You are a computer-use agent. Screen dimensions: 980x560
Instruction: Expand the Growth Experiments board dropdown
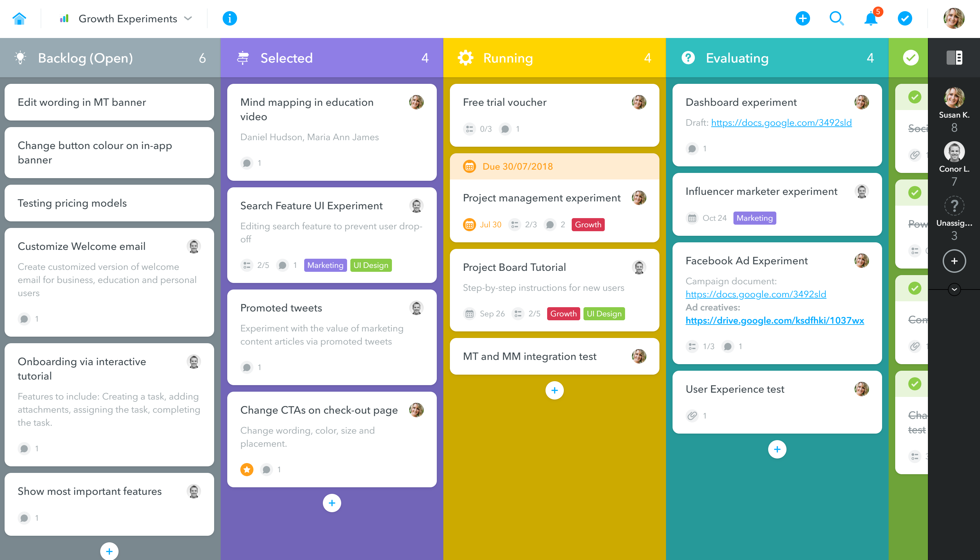pos(186,18)
